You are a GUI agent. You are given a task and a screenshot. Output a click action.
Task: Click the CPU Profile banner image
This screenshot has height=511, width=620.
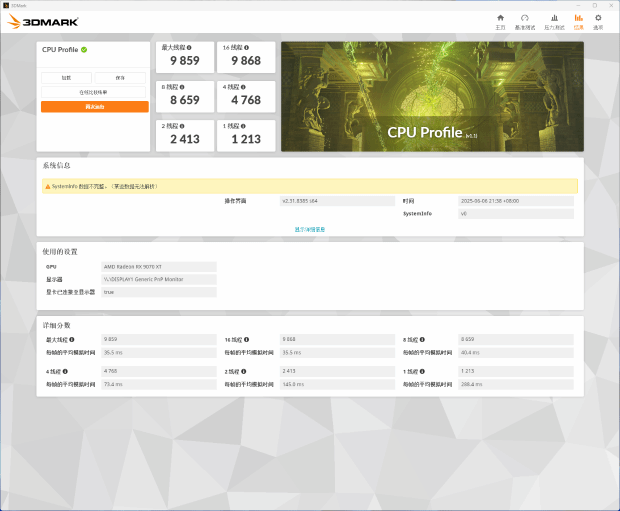[432, 97]
